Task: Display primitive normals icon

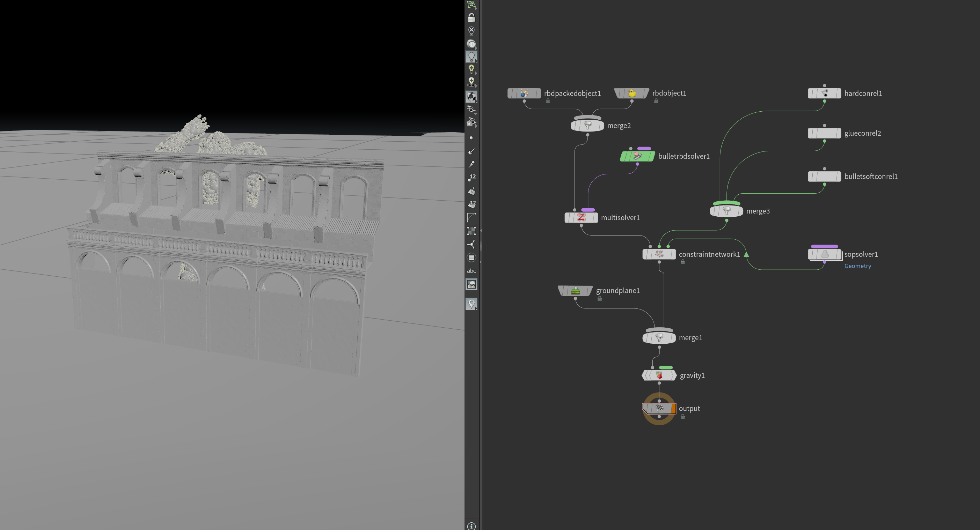Action: pyautogui.click(x=471, y=191)
